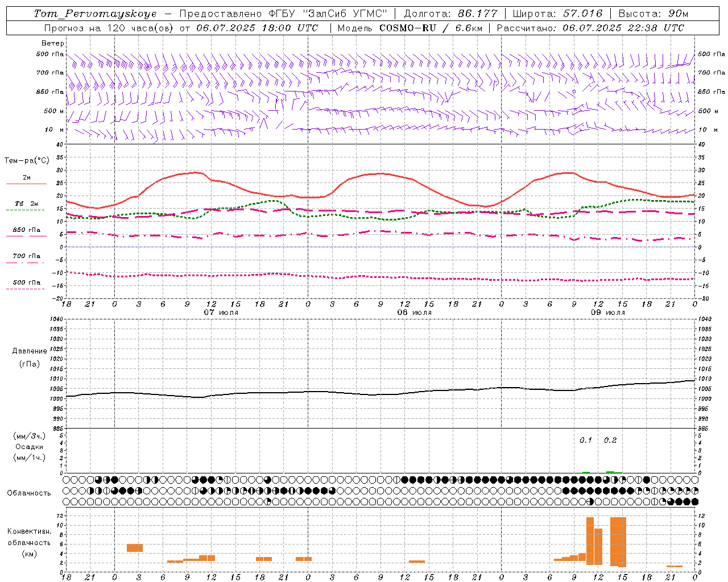
Task: Click the (гПа) unit under Давление
Action: (x=30, y=364)
